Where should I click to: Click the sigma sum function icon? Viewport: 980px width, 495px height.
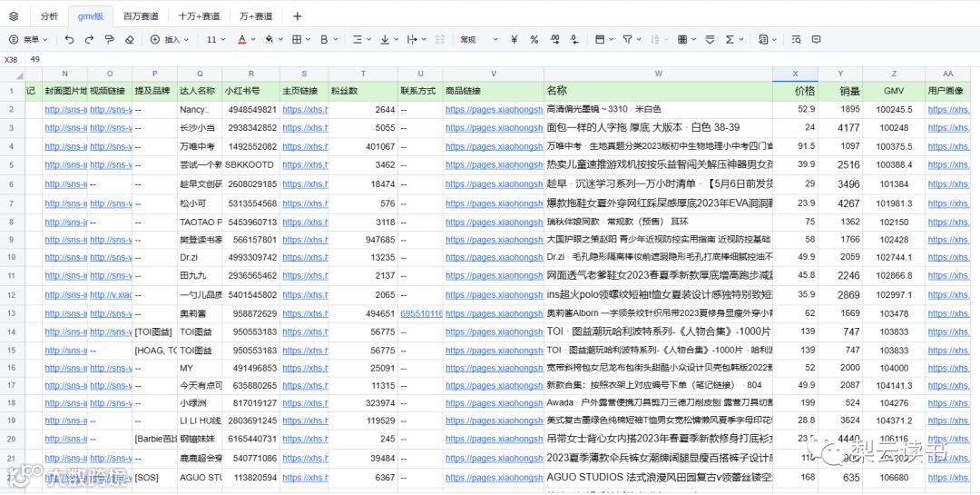[730, 39]
